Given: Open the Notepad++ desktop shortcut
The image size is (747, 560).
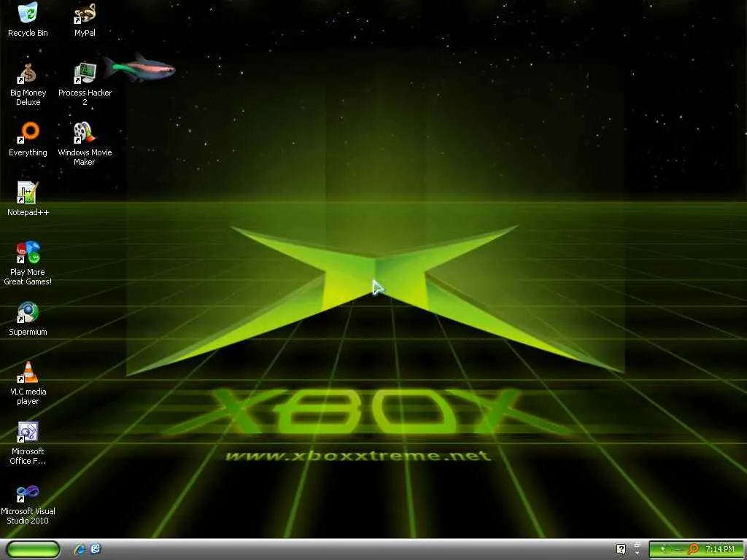Looking at the screenshot, I should point(28,199).
